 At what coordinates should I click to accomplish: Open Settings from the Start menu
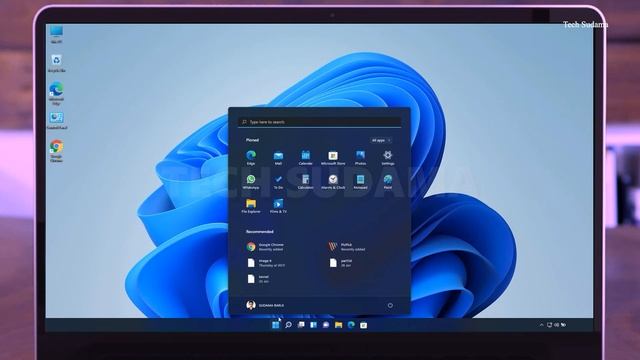tap(388, 157)
